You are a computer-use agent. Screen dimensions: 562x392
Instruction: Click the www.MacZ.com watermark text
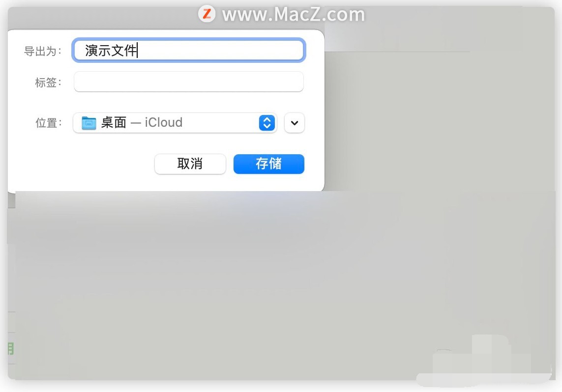coord(293,14)
